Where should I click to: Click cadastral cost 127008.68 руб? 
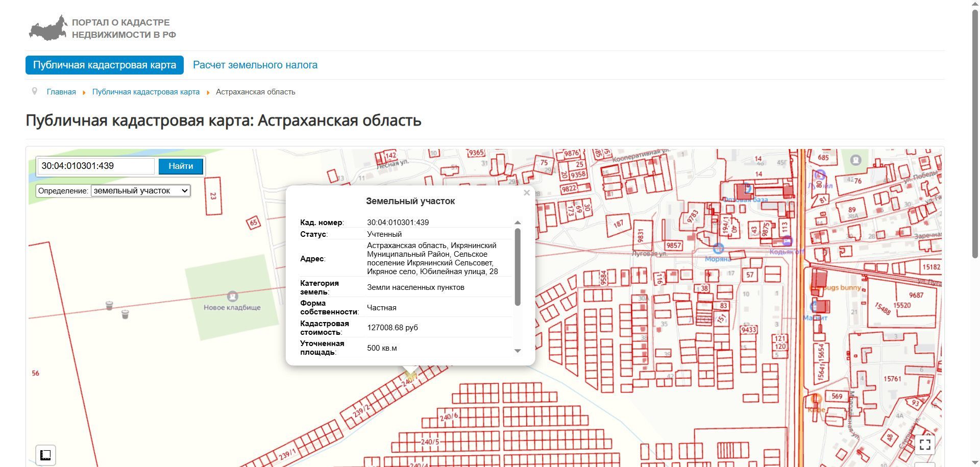(x=393, y=328)
